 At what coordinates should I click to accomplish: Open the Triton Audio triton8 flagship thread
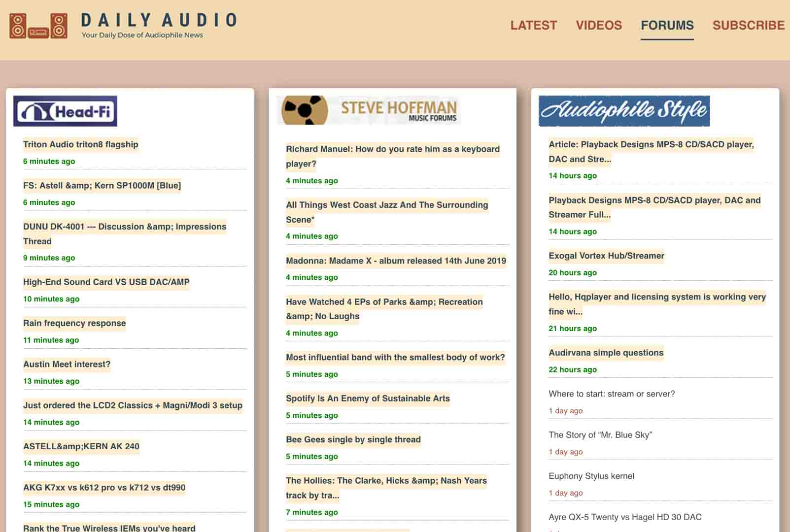(x=81, y=145)
